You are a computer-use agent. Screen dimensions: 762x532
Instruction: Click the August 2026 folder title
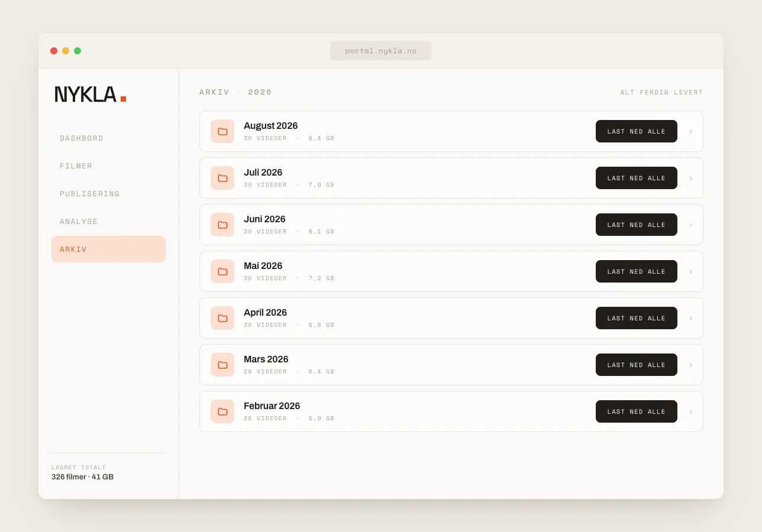[270, 126]
